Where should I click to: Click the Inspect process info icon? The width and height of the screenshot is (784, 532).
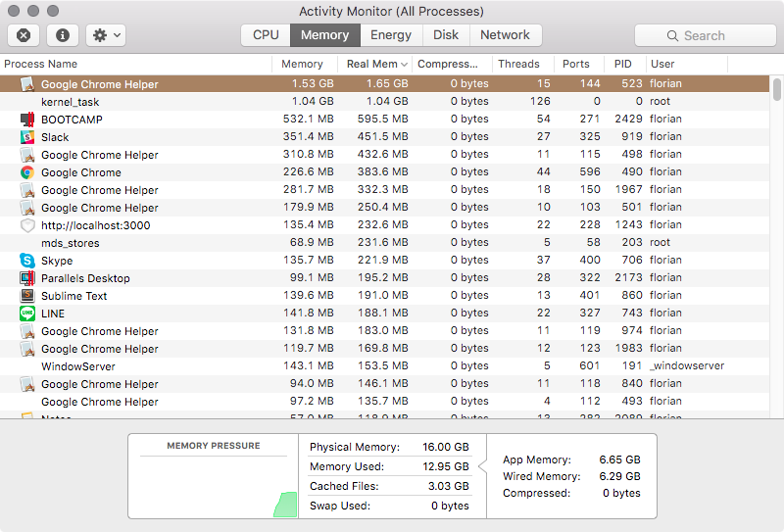63,35
